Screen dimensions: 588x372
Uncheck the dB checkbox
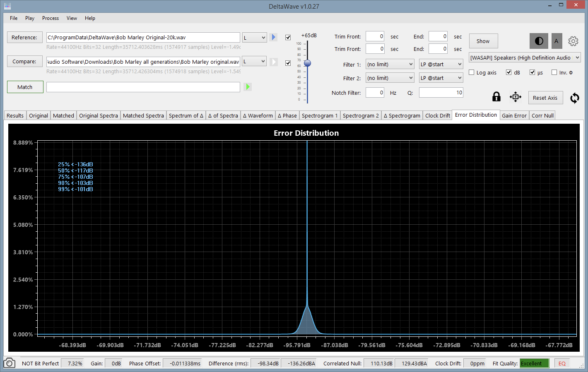508,72
